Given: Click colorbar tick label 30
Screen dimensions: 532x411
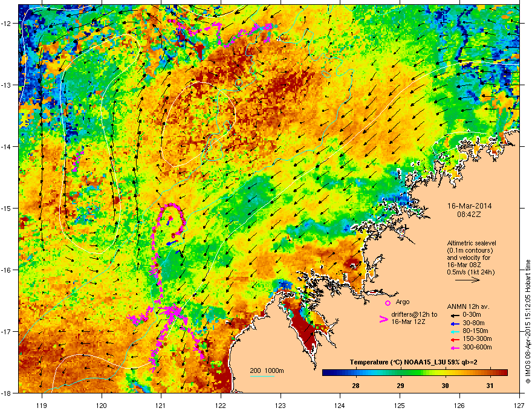Looking at the screenshot, I should [445, 386].
